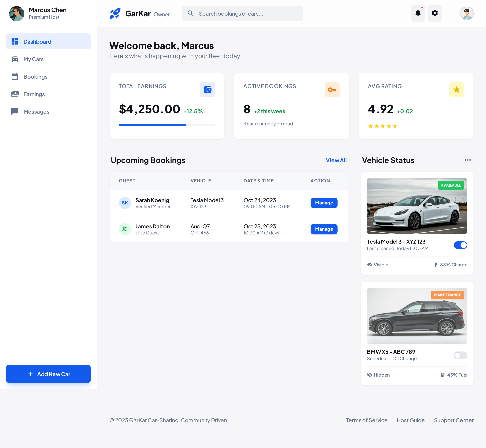Click the 4.92 rating value
This screenshot has width=486, height=448.
pyautogui.click(x=381, y=109)
